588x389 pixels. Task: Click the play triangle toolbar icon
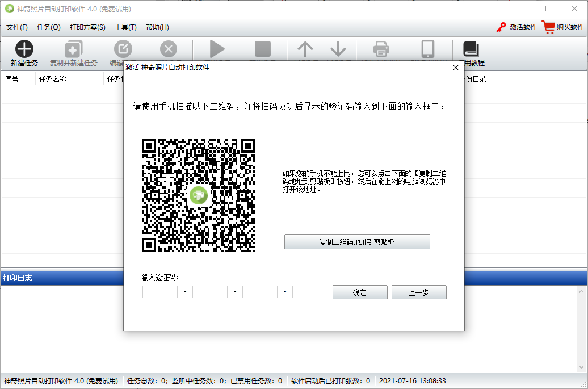coord(217,49)
